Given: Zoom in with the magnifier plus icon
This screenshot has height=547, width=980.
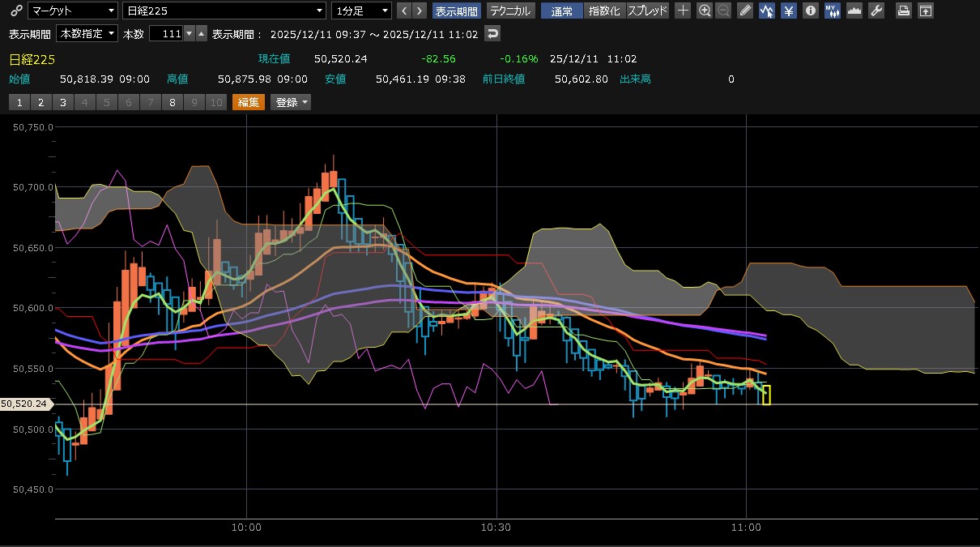Looking at the screenshot, I should (x=704, y=11).
